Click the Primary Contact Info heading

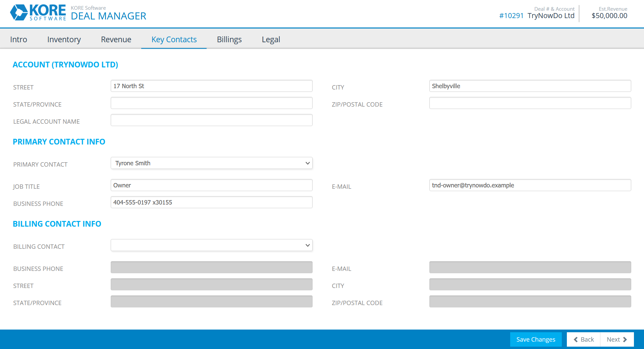tap(59, 142)
